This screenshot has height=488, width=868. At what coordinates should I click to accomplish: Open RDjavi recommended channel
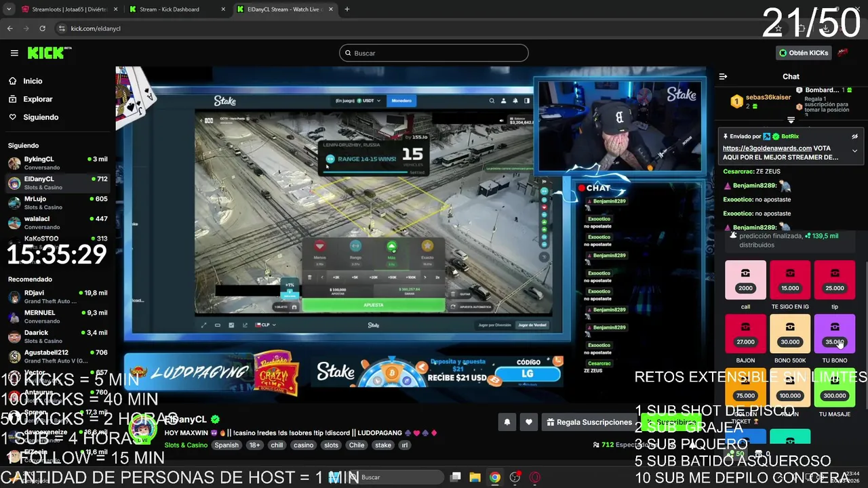pyautogui.click(x=58, y=297)
